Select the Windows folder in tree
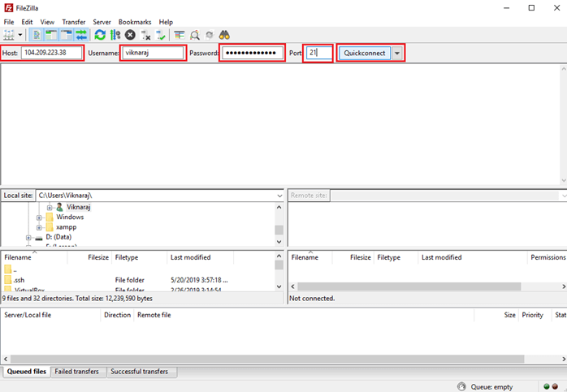Screen dimensions: 567x392 (x=70, y=218)
